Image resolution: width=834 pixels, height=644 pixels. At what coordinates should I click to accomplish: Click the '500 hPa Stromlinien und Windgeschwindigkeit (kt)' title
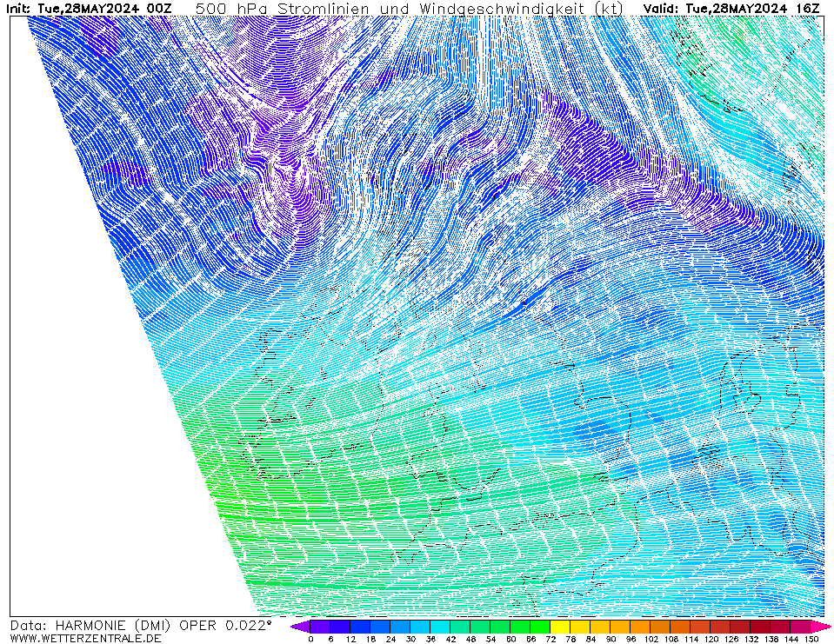point(409,9)
